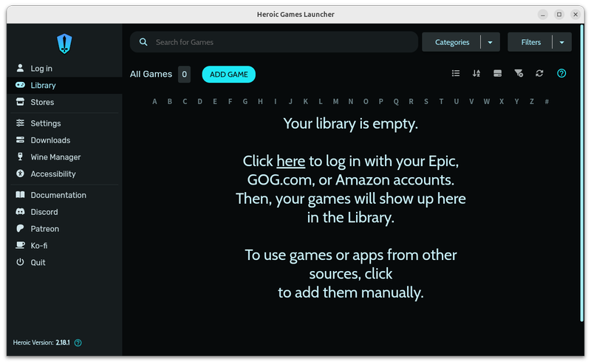This screenshot has height=364, width=591.
Task: Select Library in the sidebar
Action: [64, 85]
